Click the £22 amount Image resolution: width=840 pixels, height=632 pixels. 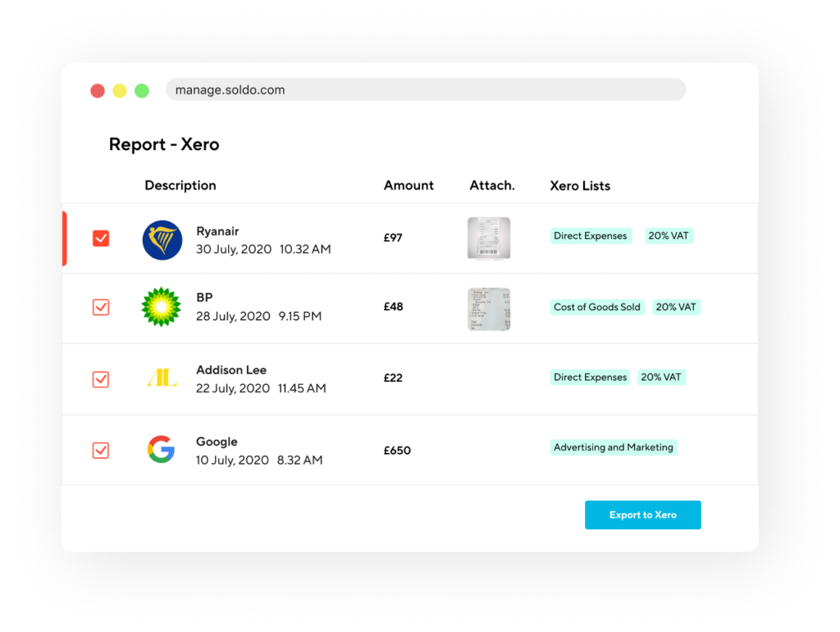(393, 378)
